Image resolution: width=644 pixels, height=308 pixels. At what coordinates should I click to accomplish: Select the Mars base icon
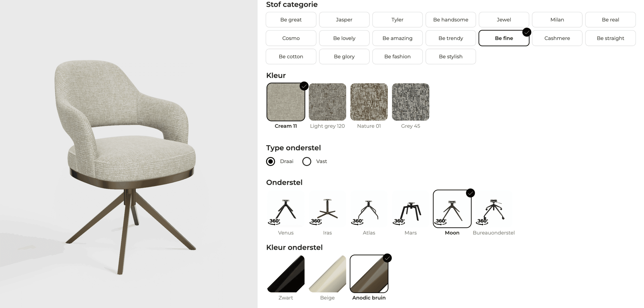[411, 209]
